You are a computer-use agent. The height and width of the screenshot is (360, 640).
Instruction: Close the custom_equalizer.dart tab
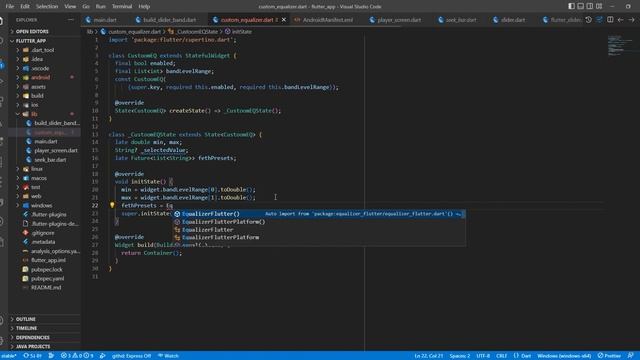point(284,20)
